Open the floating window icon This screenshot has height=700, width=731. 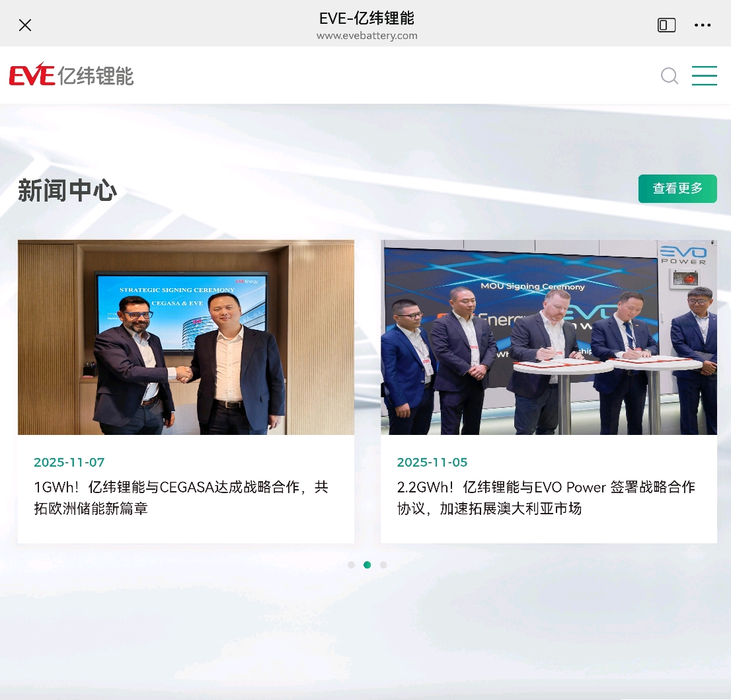tap(666, 25)
